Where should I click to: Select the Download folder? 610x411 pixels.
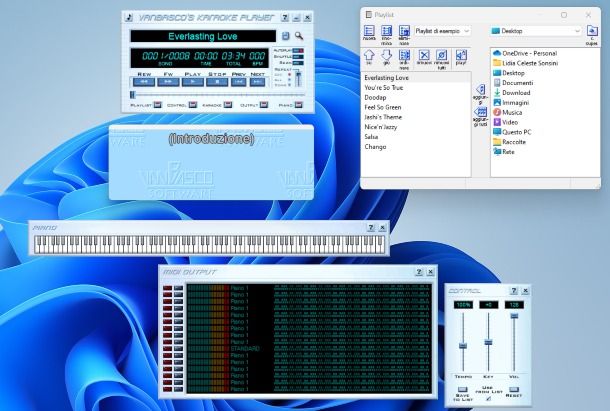(x=512, y=93)
